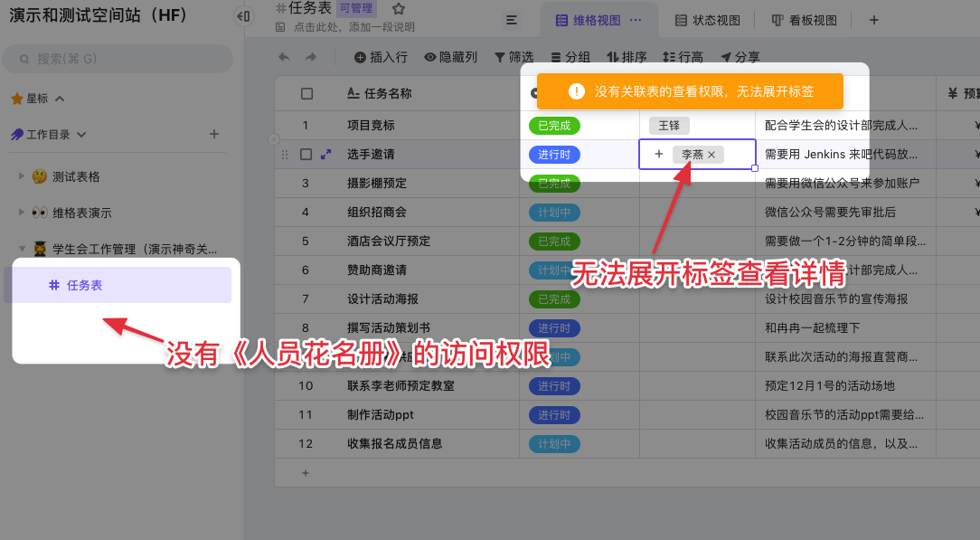Screen dimensions: 980x540
Task: Expand record for row 选手邀请
Action: click(x=325, y=155)
